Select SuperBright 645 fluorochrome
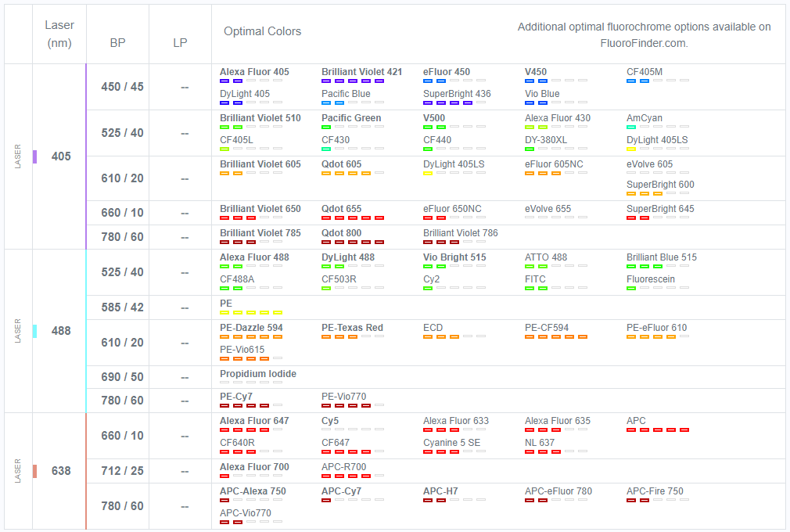The height and width of the screenshot is (532, 790). [660, 209]
